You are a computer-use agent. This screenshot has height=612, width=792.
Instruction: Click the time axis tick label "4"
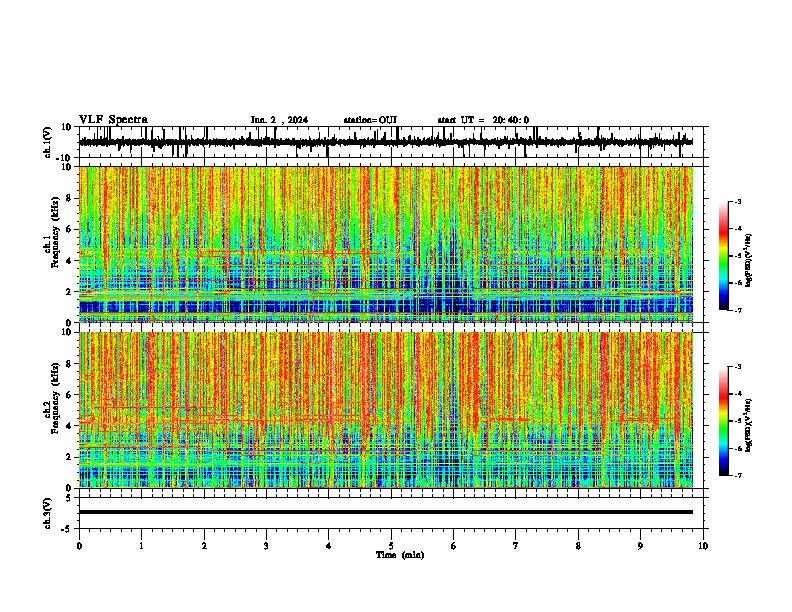(328, 546)
